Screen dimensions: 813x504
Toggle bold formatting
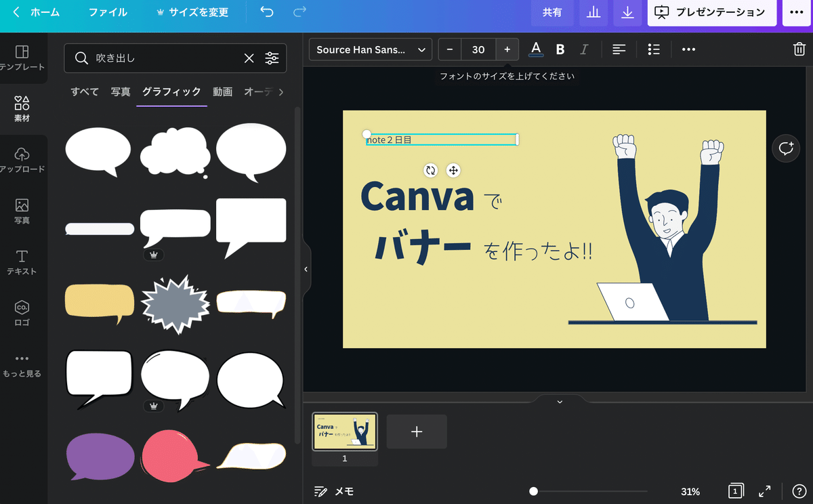click(x=560, y=49)
